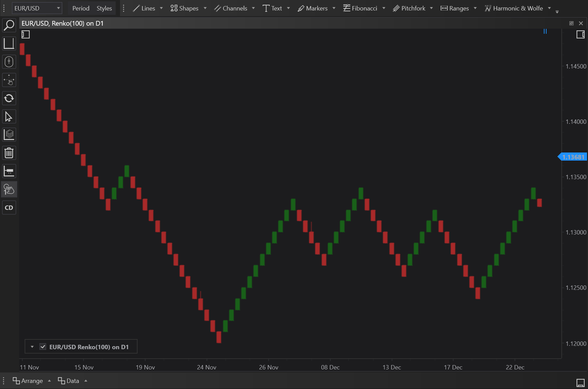Open the layers object list icon

(x=9, y=135)
